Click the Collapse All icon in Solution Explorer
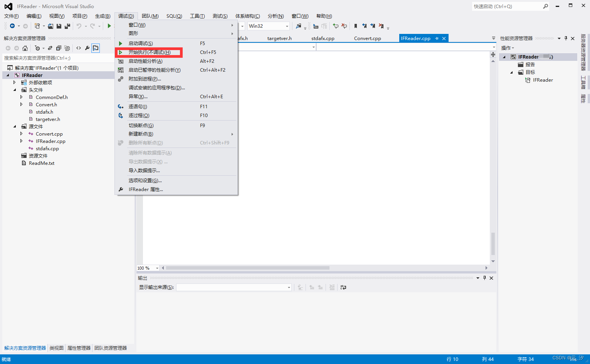The height and width of the screenshot is (364, 590). pos(59,48)
